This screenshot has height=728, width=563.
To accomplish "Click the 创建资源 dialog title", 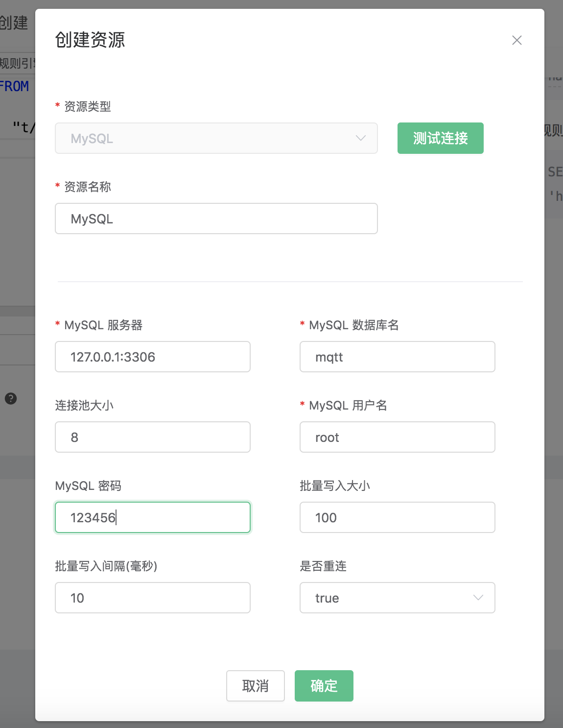I will tap(90, 40).
